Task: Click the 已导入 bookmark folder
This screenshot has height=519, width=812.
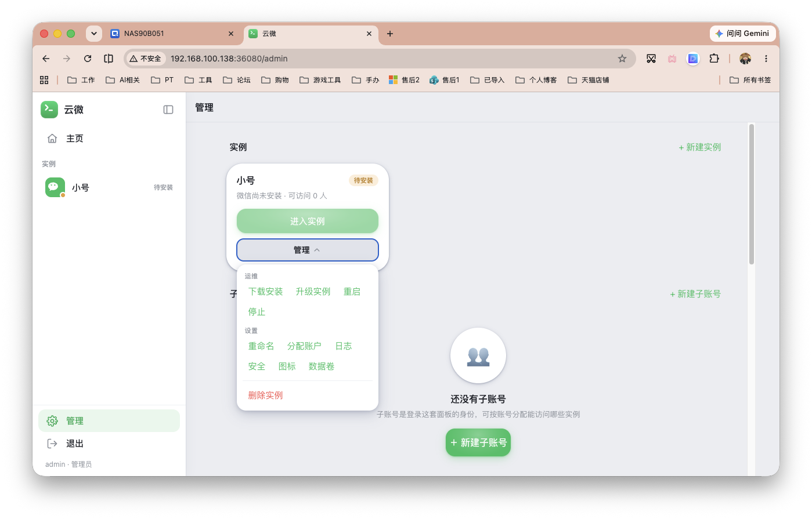Action: tap(488, 80)
